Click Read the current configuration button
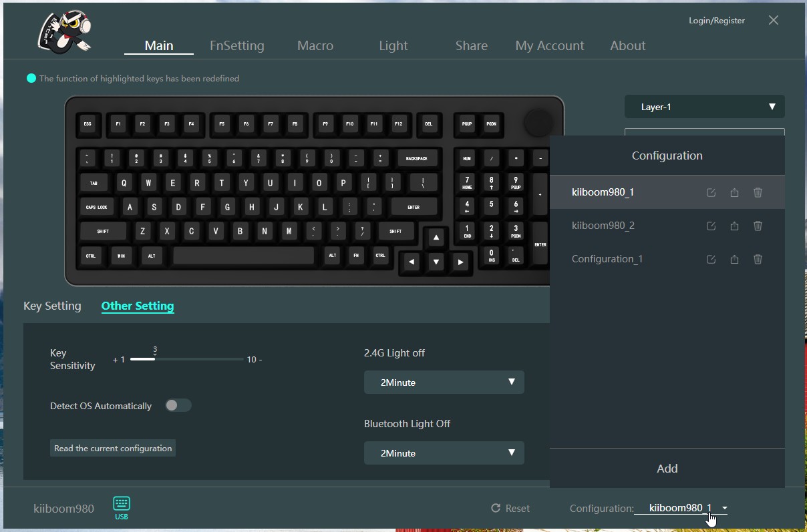807x532 pixels. pyautogui.click(x=113, y=448)
